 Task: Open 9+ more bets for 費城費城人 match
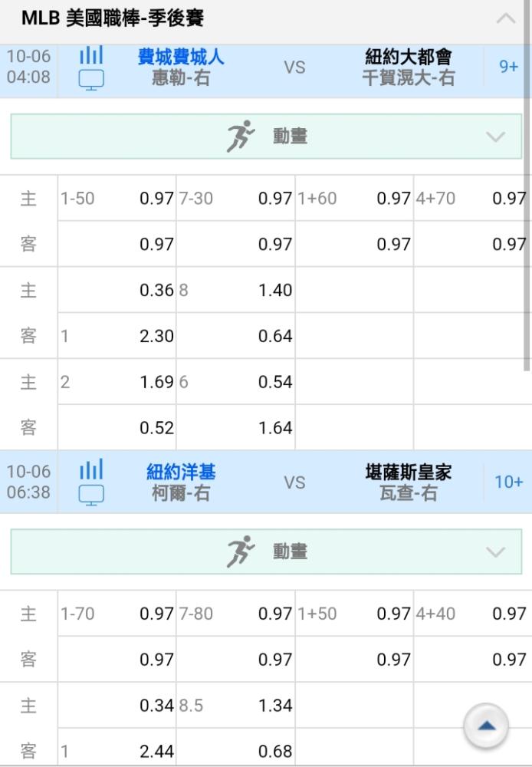click(508, 66)
